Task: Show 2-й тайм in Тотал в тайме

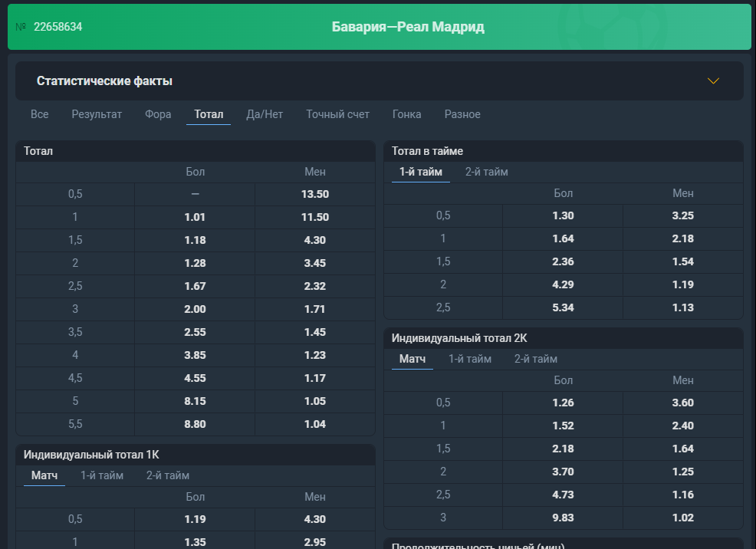Action: (x=486, y=172)
